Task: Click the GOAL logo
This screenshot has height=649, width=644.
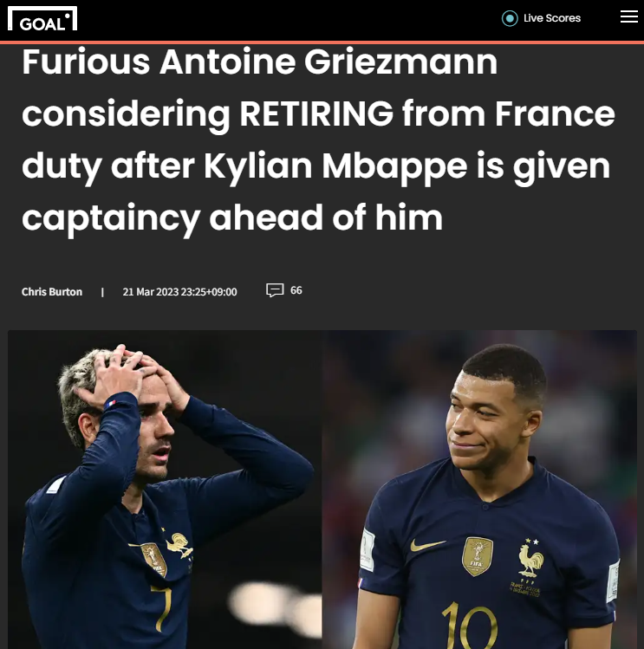Action: [x=42, y=18]
